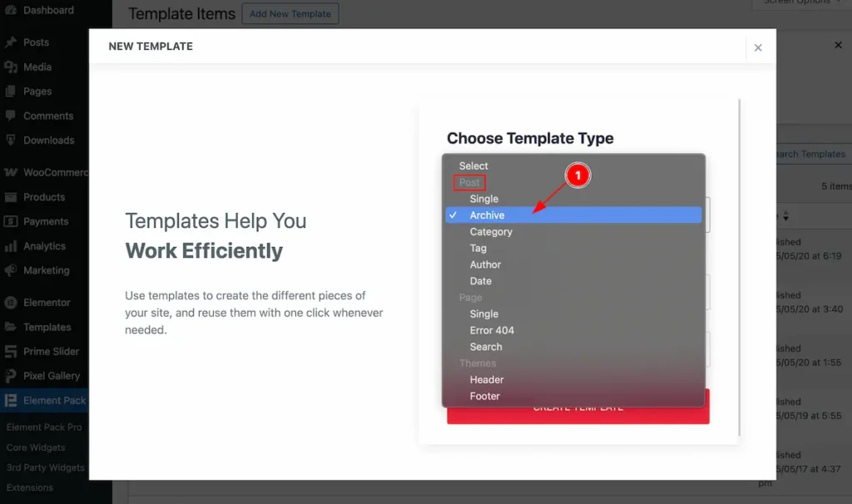Image resolution: width=852 pixels, height=504 pixels.
Task: Choose Footer template type option
Action: point(485,397)
